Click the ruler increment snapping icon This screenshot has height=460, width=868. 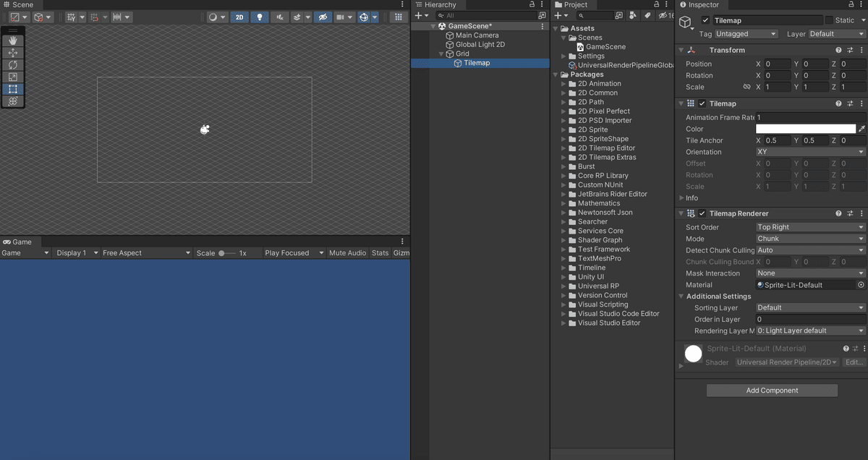pos(117,17)
